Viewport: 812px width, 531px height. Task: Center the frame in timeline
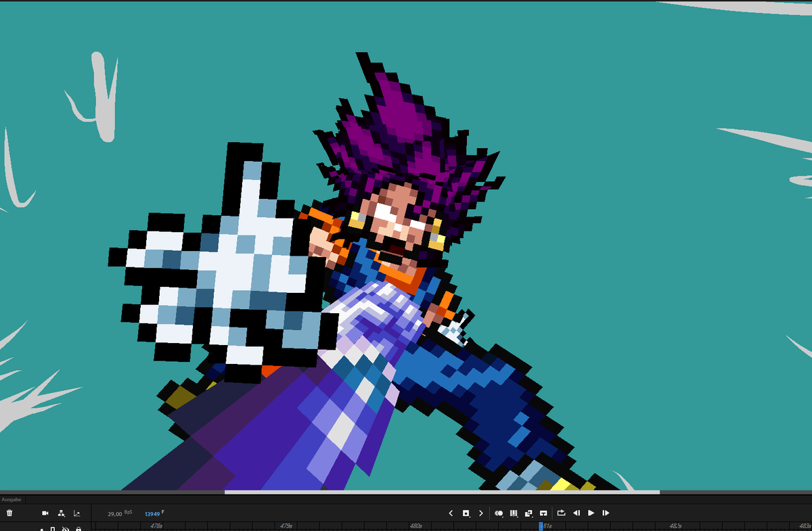point(543,513)
